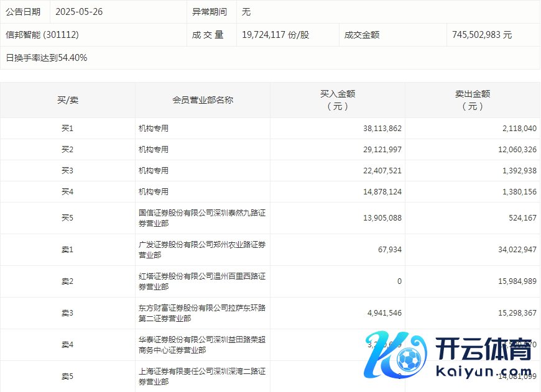Image resolution: width=541 pixels, height=392 pixels.
Task: Select sell amount 1,380,156
Action: point(520,192)
